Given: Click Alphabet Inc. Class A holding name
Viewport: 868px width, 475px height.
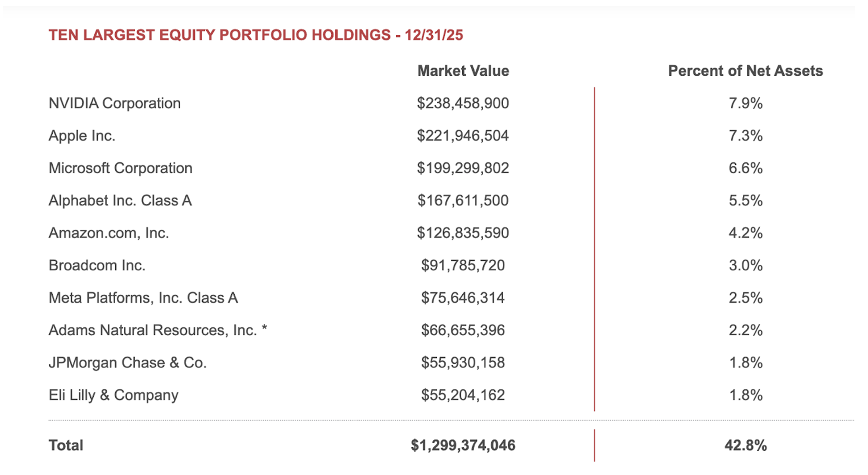Looking at the screenshot, I should point(120,201).
